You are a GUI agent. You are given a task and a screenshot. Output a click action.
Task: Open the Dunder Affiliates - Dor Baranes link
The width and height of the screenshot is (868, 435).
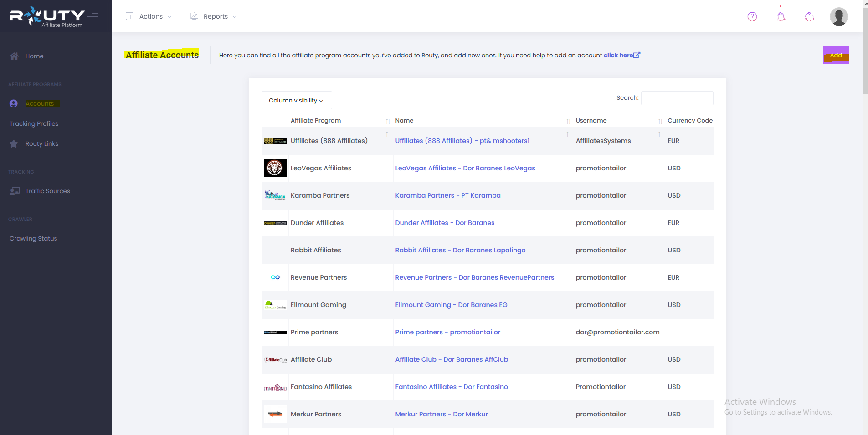(x=445, y=223)
